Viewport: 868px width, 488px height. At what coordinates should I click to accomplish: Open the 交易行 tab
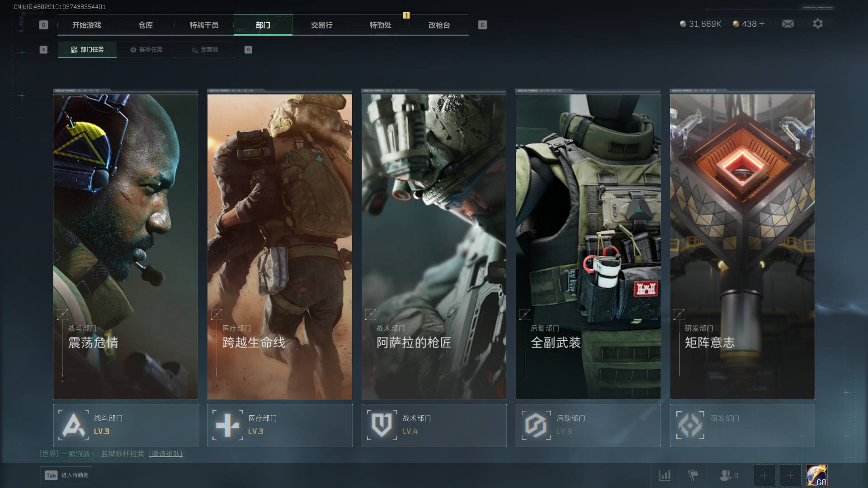321,25
